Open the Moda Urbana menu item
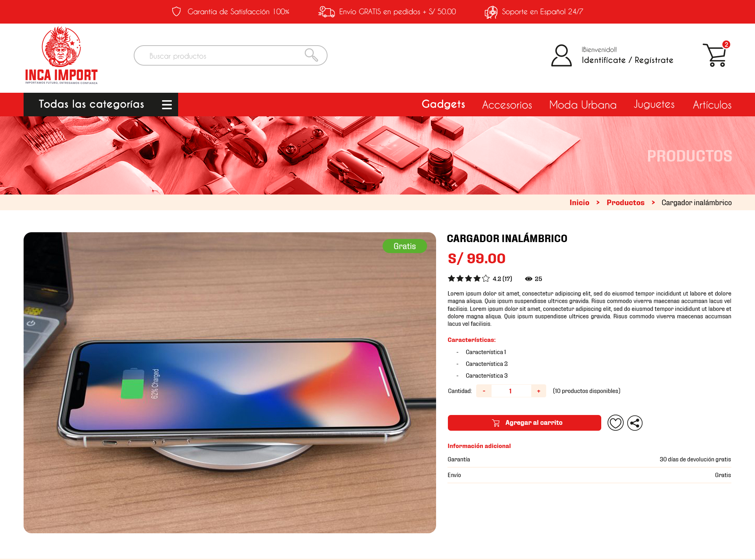Image resolution: width=755 pixels, height=560 pixels. 583,105
